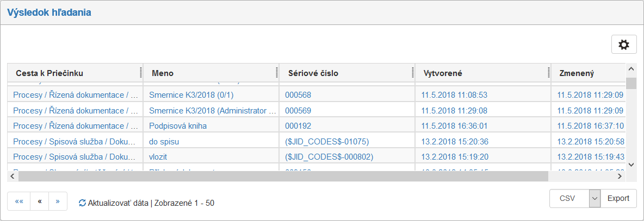Click serial number 000568 link

298,95
